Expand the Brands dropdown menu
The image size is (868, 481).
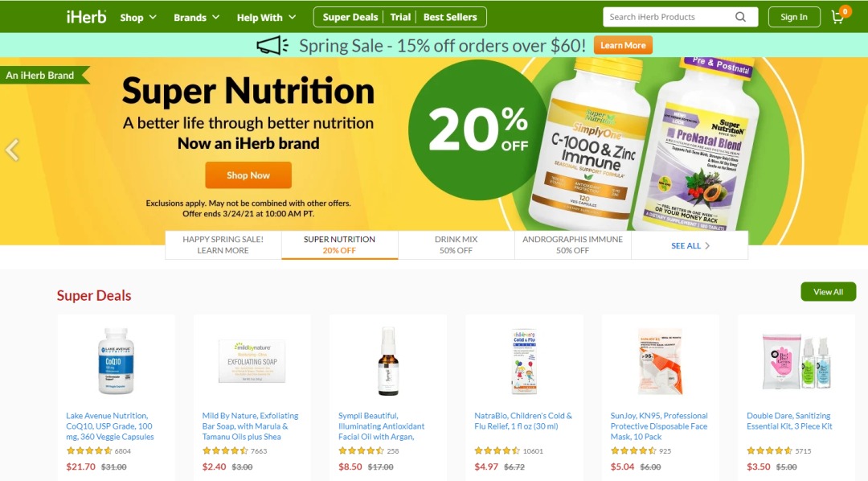click(x=197, y=17)
